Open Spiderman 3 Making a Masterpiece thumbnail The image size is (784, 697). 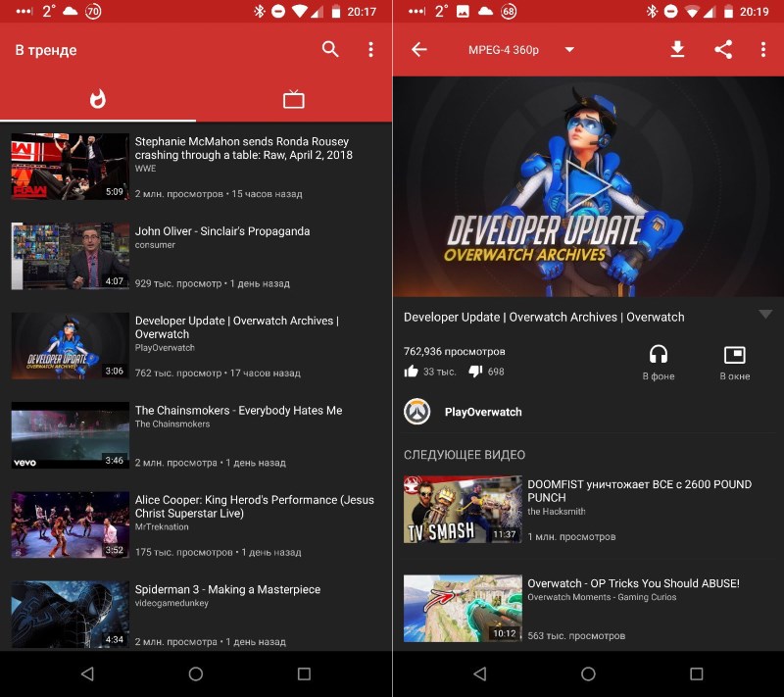tap(70, 614)
